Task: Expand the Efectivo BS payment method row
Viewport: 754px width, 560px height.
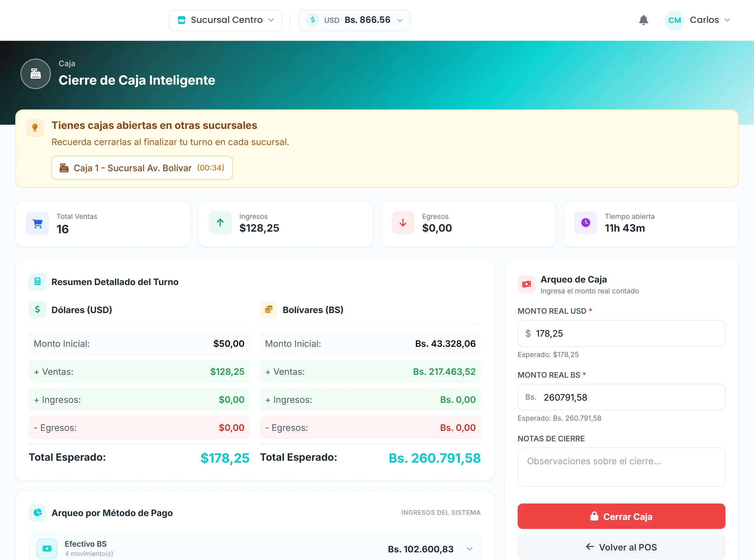Action: click(x=469, y=549)
